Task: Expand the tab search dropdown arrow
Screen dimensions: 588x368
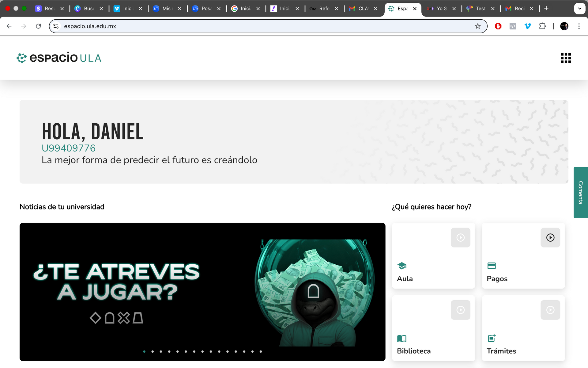Action: pyautogui.click(x=579, y=9)
